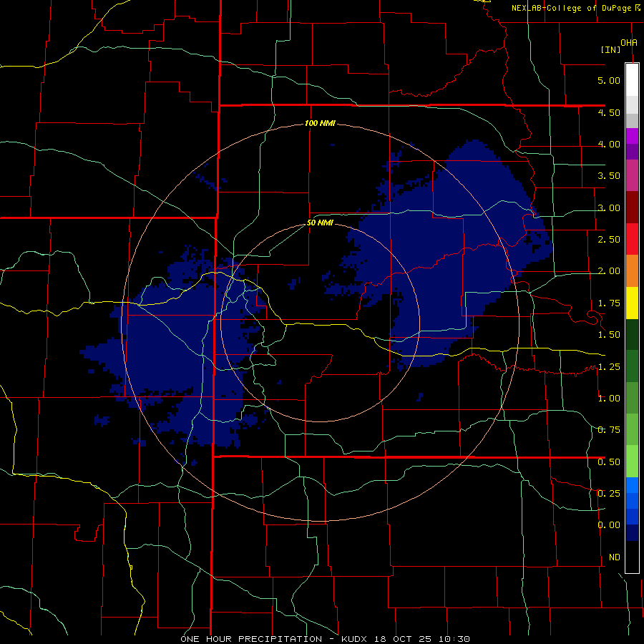Click the ONE HOUR PRECIPITATION title text
Screen dimensions: 644x644
coord(251,639)
